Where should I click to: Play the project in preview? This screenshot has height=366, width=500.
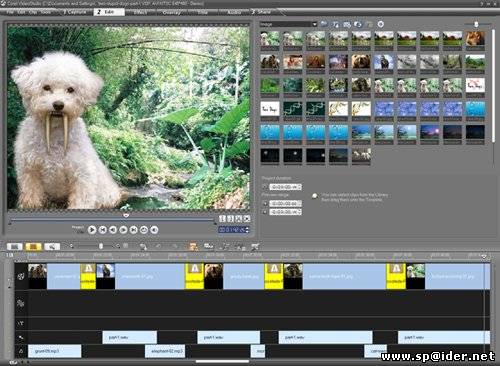(x=92, y=230)
